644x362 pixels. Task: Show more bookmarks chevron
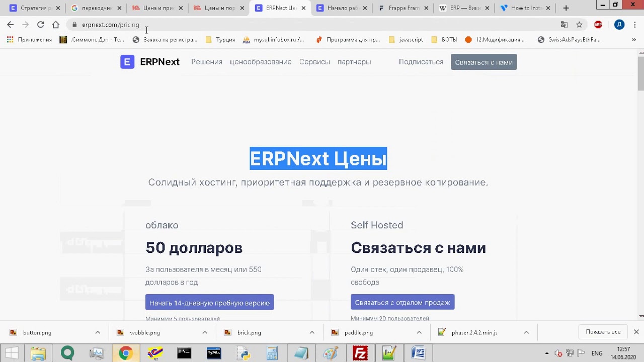[634, 40]
